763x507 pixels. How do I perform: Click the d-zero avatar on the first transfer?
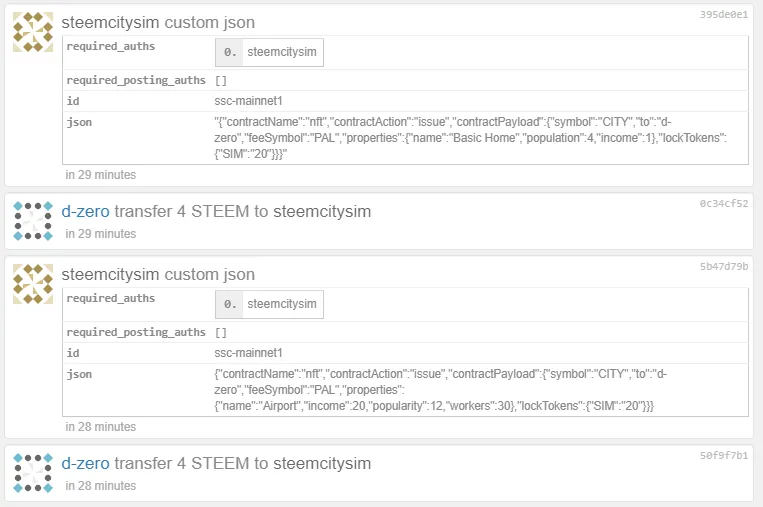pos(33,221)
